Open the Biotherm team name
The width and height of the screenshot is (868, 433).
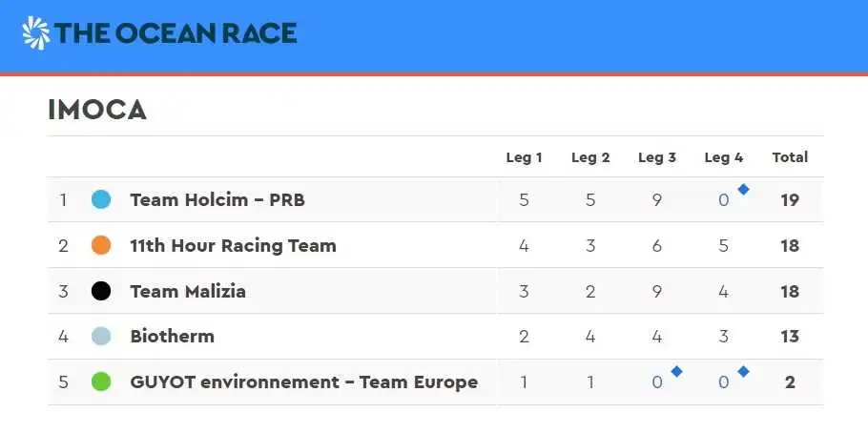(x=172, y=336)
